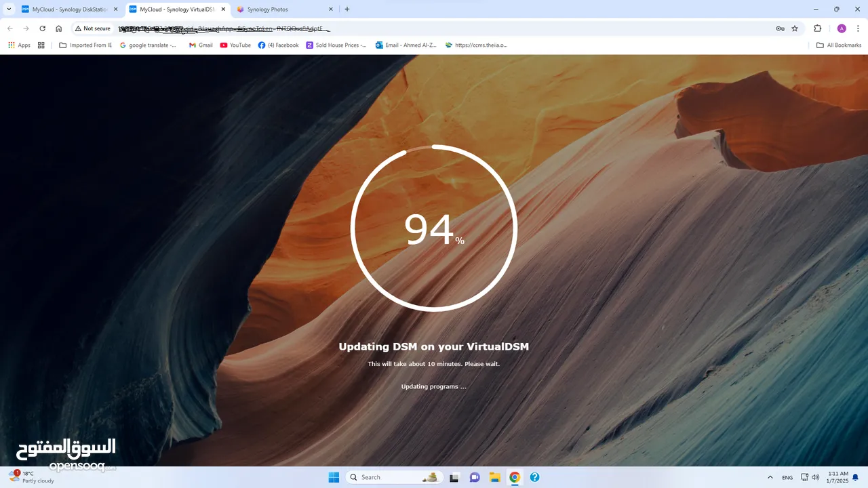Open the ccms.theiia bookmark
This screenshot has height=488, width=868.
click(476, 45)
